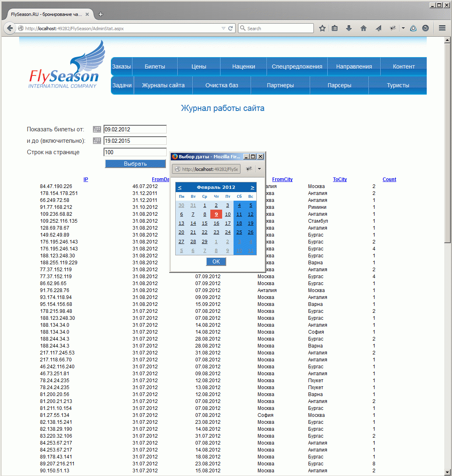Go to next month in calendar
452x476 pixels.
252,187
